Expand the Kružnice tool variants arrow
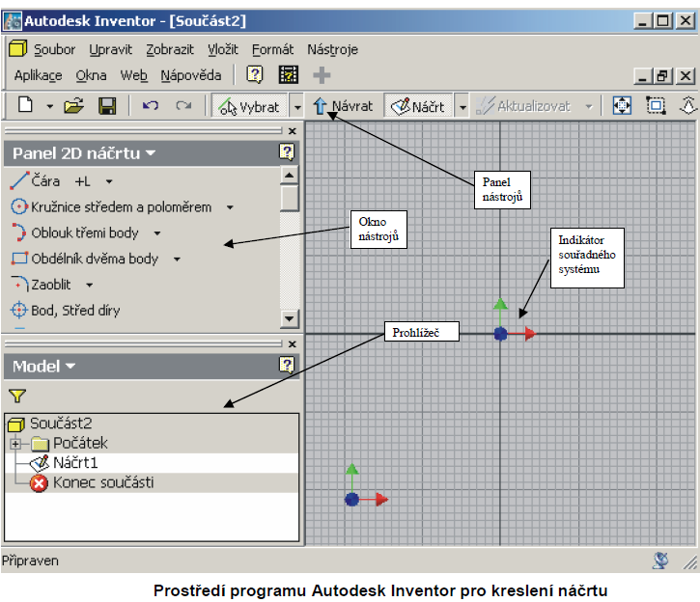 tap(230, 207)
